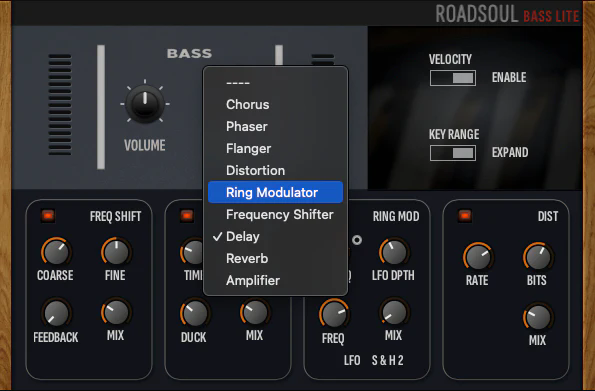Pick the blank dashed entry in menu

tap(275, 83)
